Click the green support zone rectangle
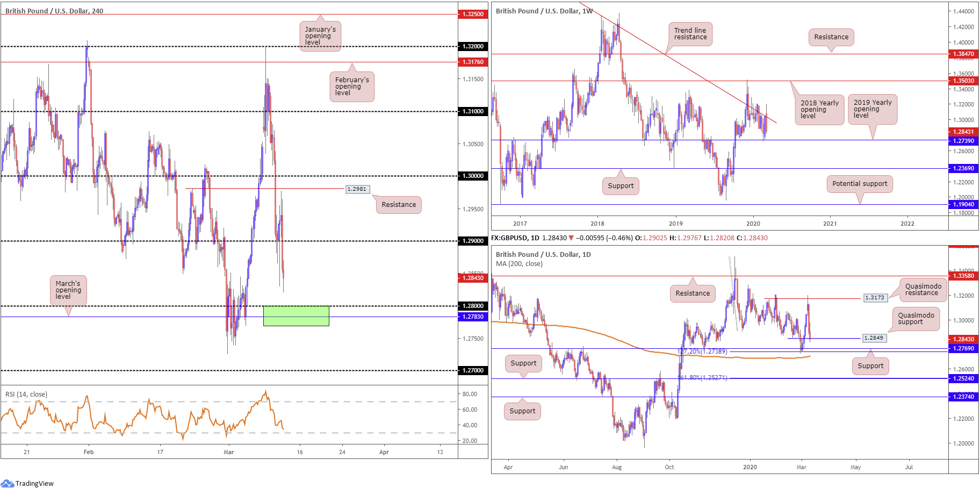The image size is (980, 488). coord(296,316)
